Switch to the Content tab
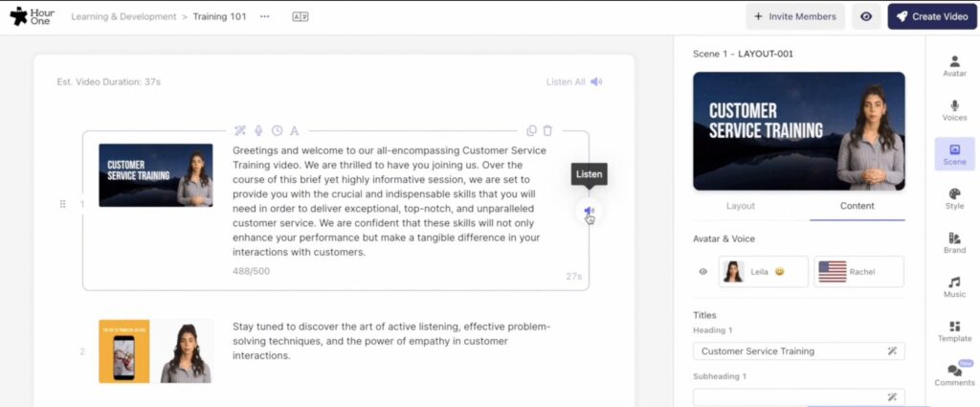This screenshot has width=980, height=407. point(857,206)
